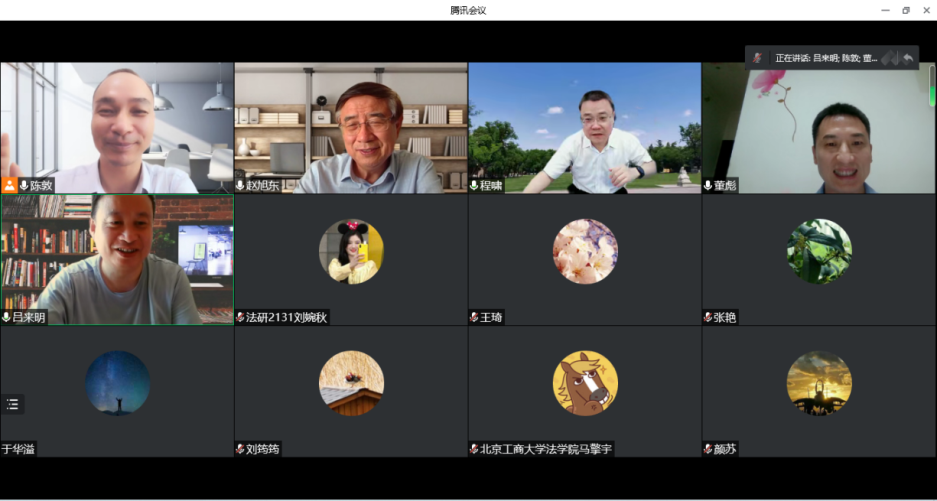Toggle the muted microphone in the speaking bar

758,58
